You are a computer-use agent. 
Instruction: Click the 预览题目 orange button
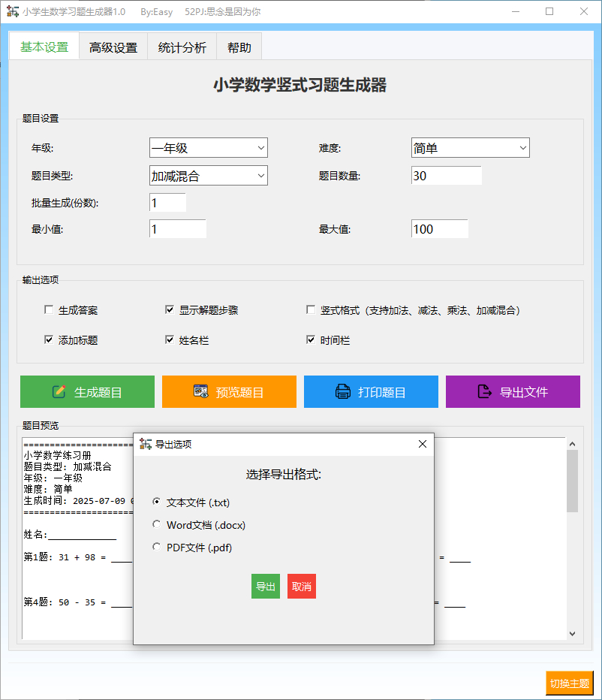pyautogui.click(x=230, y=391)
